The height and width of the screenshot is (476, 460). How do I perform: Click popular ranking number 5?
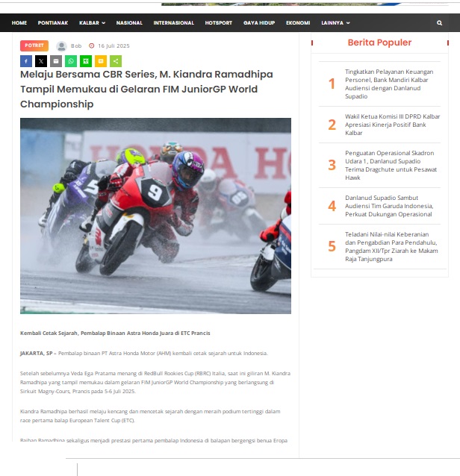point(332,246)
